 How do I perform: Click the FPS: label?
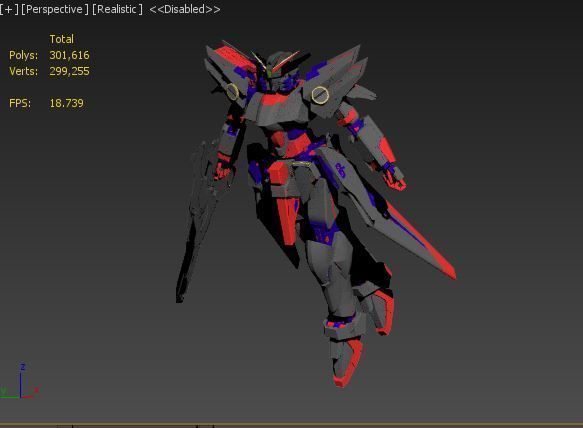[x=20, y=103]
